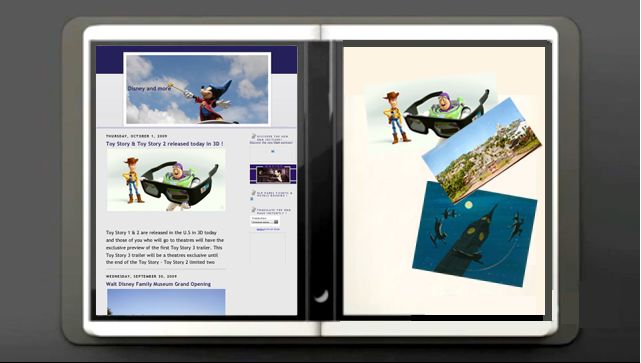This screenshot has width=641, height=363.
Task: Click the wrench icon beside the park tickets sidebar heading
Action: click(x=253, y=193)
